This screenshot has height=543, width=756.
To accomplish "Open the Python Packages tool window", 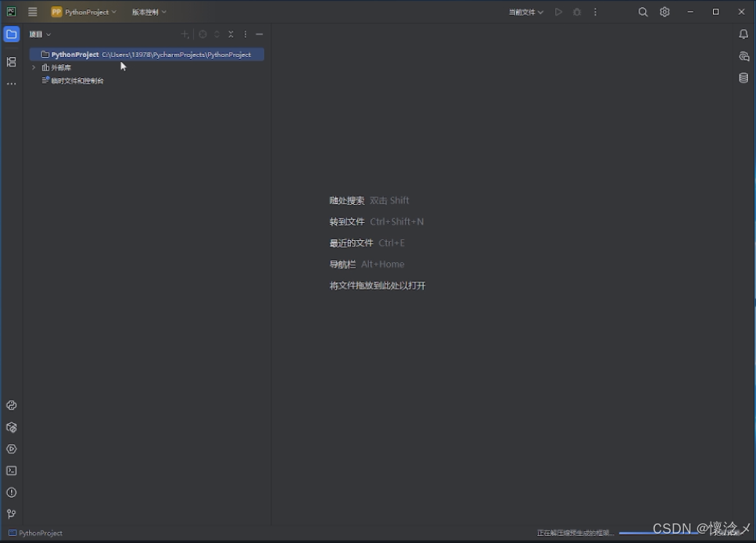I will (x=11, y=427).
